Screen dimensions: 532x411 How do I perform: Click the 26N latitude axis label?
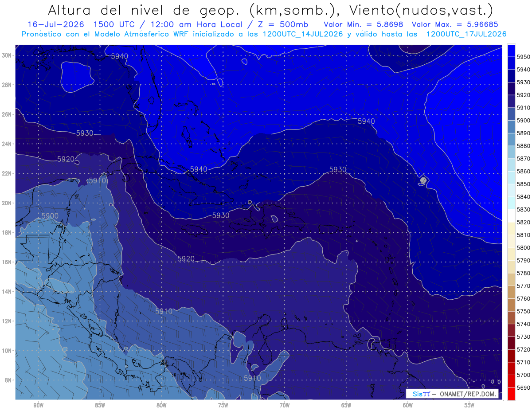7,114
